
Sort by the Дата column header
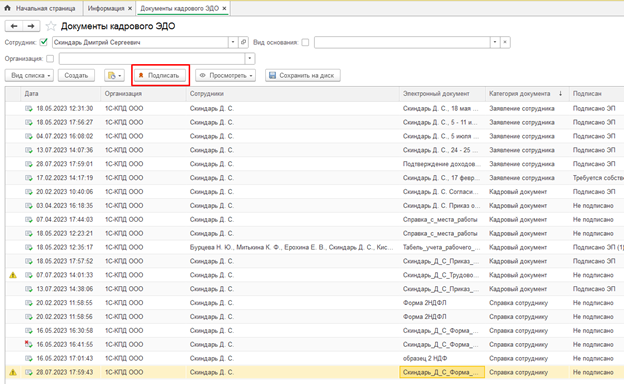coord(61,94)
